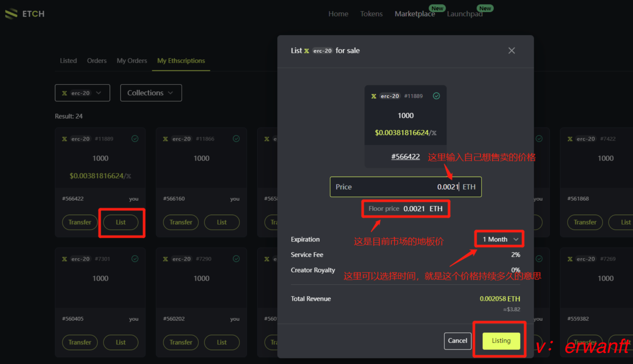Open the Marketplace menu item
The width and height of the screenshot is (633, 364).
tap(415, 14)
